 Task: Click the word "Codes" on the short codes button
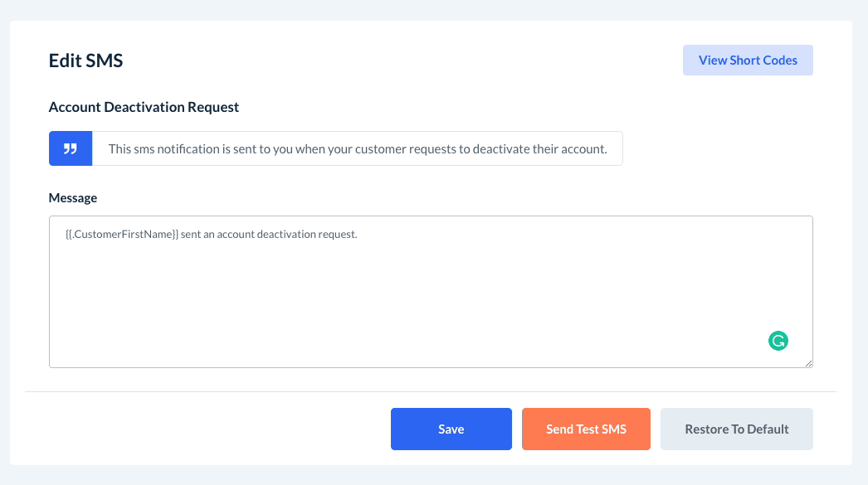coord(780,61)
